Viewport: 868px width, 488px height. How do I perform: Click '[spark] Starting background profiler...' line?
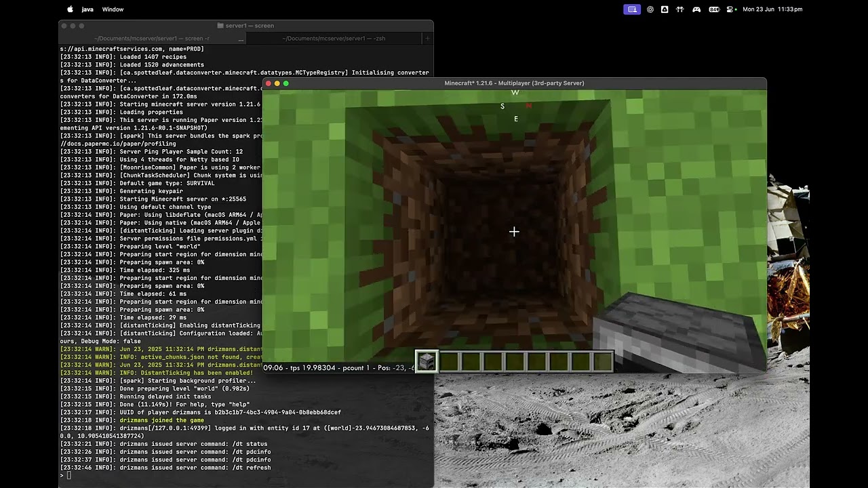(158, 381)
